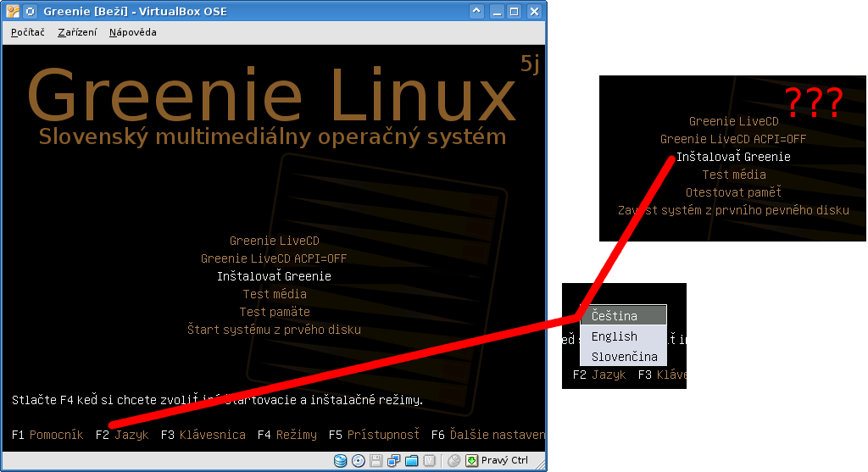The height and width of the screenshot is (472, 868).
Task: Maximize the VirtualBox OSE window
Action: coord(515,11)
